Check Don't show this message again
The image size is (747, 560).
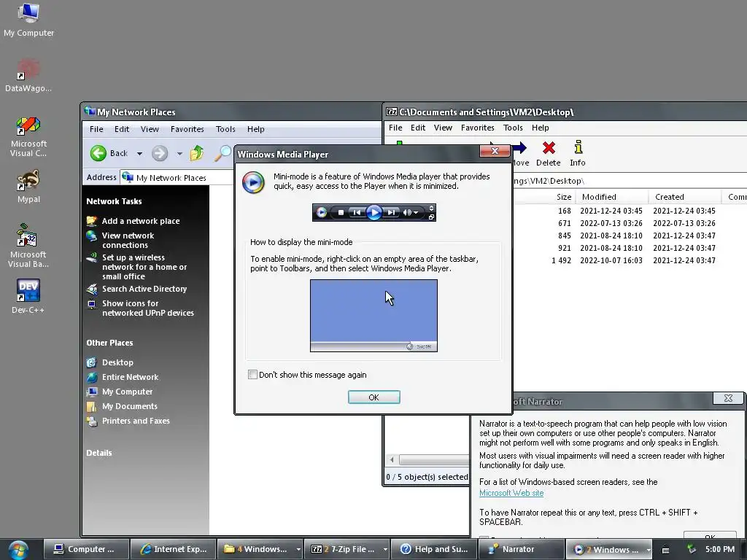(x=252, y=375)
